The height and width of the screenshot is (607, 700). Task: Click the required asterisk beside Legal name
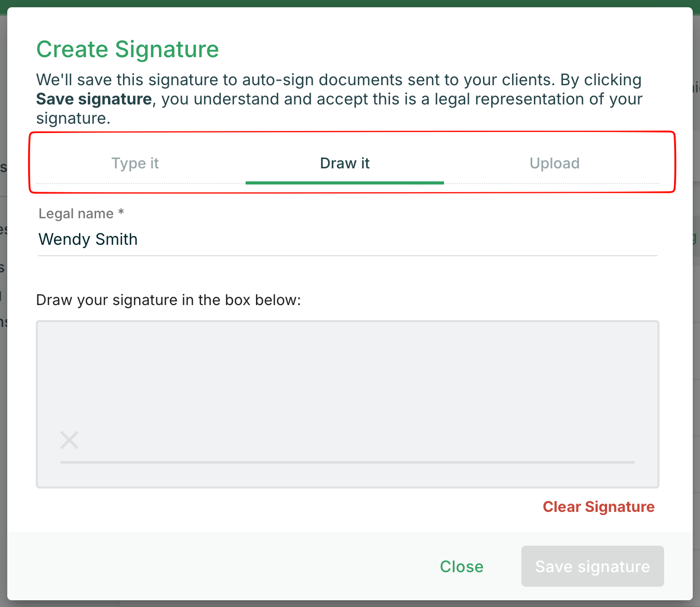pos(121,213)
